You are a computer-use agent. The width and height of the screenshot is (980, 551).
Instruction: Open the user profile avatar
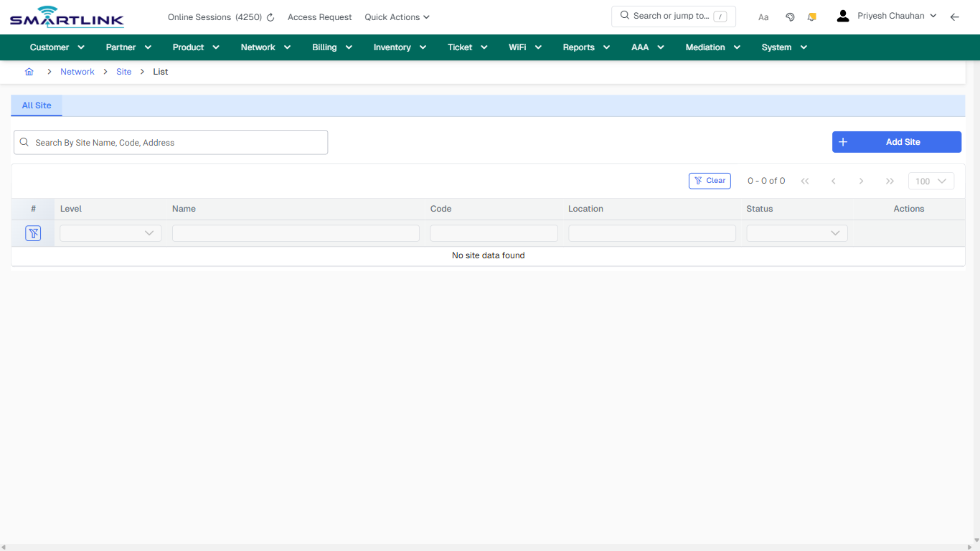[x=842, y=15]
